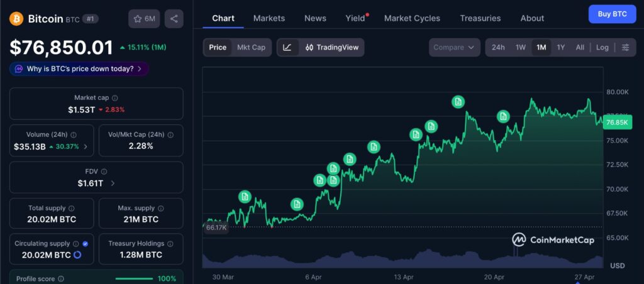Open the Market Cycles tab
644x284 pixels.
pos(412,18)
